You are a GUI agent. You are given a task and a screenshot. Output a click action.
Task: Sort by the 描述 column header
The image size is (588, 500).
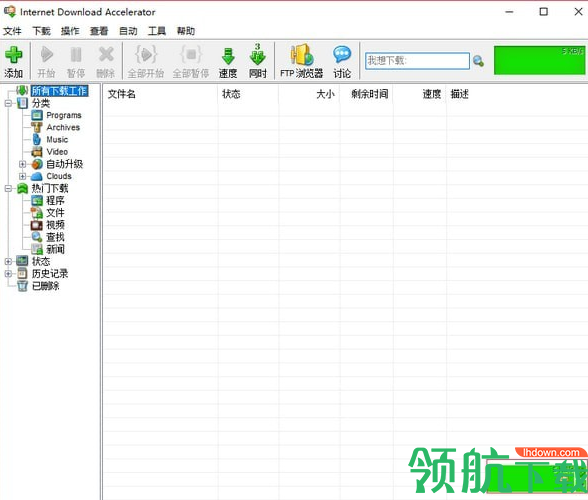(459, 94)
